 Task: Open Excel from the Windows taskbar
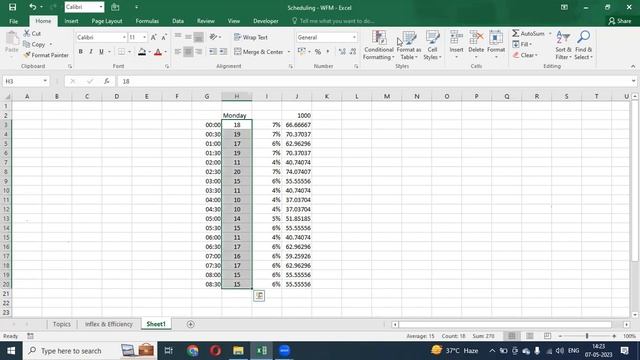coord(262,351)
